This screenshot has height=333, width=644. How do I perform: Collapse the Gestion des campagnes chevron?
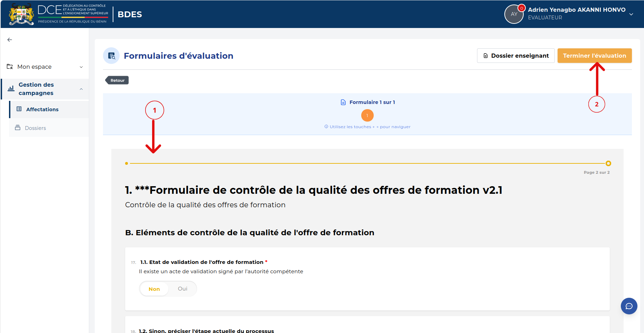click(x=81, y=89)
